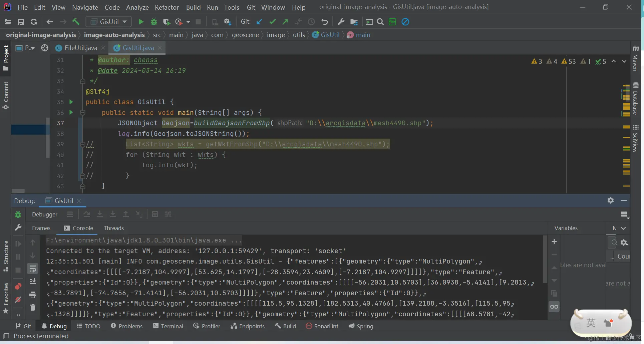Hide the Debug tool window
The image size is (644, 344).
624,200
